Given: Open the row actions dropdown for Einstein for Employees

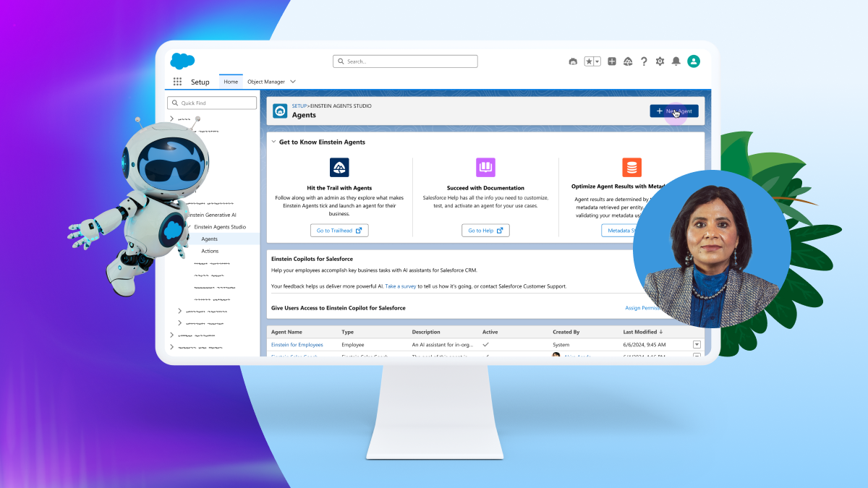Looking at the screenshot, I should [x=697, y=344].
